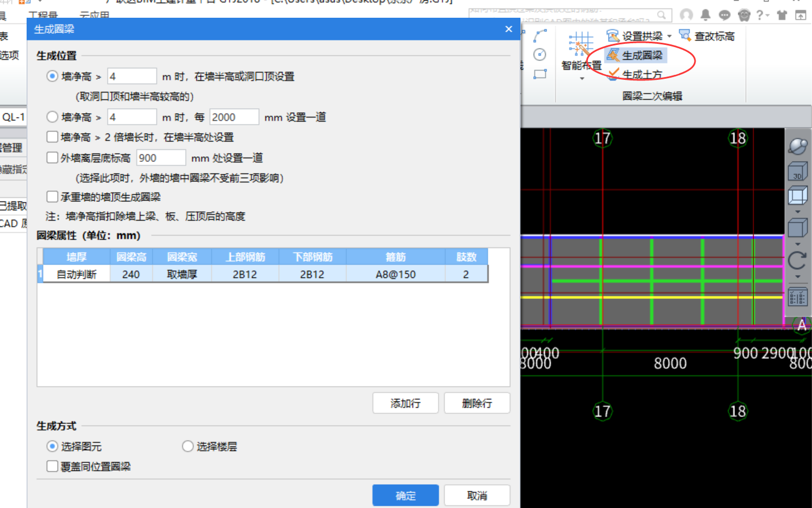
Task: Click 肢数 cell 2
Action: [466, 275]
